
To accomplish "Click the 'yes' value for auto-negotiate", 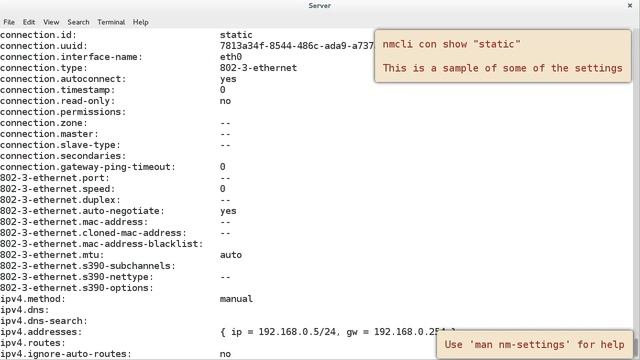I will tap(228, 211).
